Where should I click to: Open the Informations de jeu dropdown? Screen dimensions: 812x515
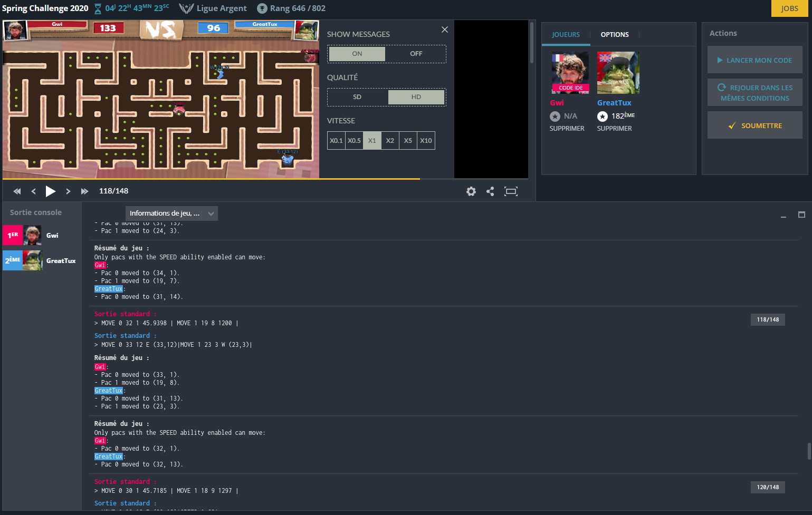[x=171, y=213]
